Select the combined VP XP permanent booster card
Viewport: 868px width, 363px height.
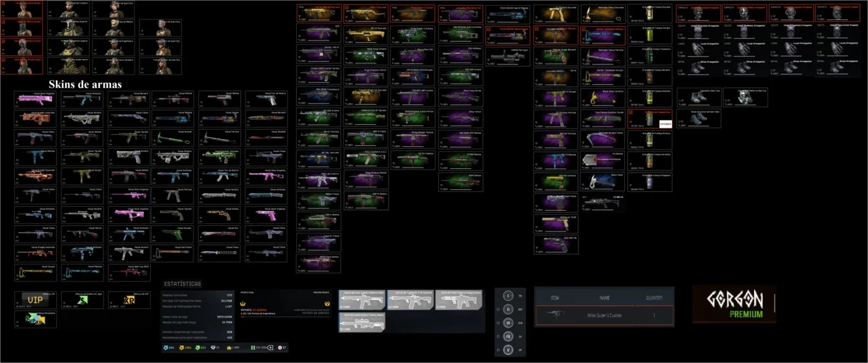(x=35, y=319)
